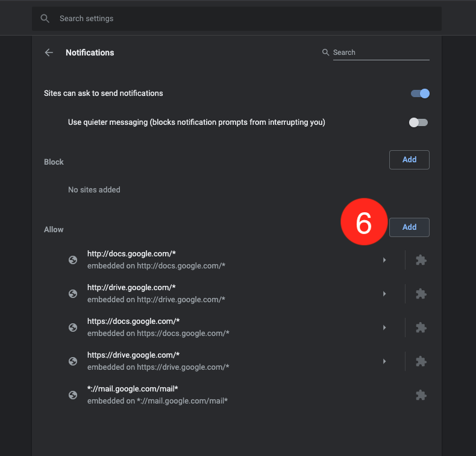Click the globe icon beside http://docs.google.com

pyautogui.click(x=73, y=260)
